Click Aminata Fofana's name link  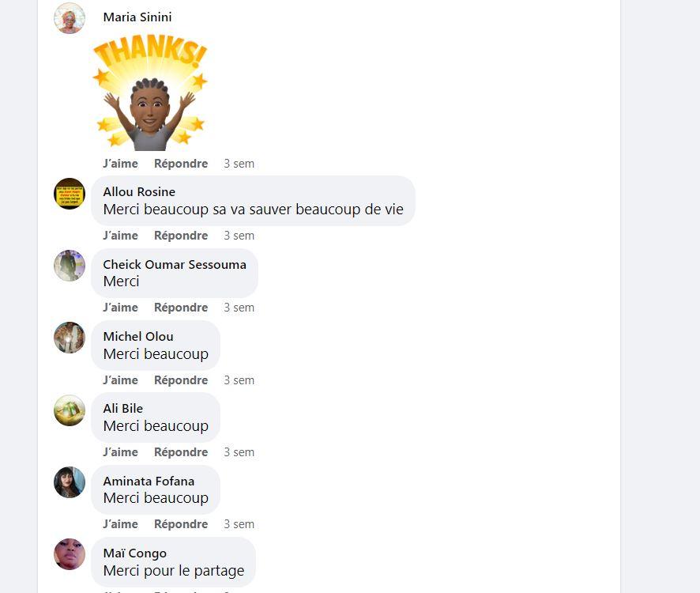(149, 481)
